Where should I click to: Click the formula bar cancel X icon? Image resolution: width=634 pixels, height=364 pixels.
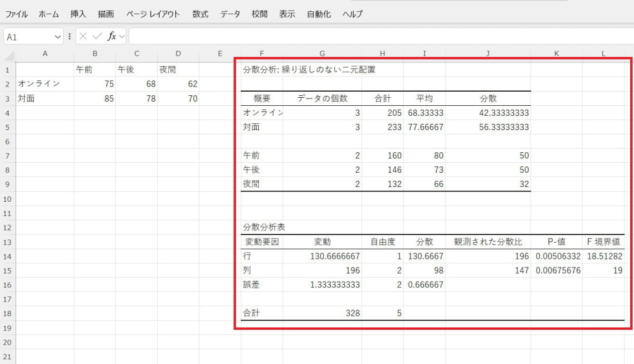click(83, 37)
